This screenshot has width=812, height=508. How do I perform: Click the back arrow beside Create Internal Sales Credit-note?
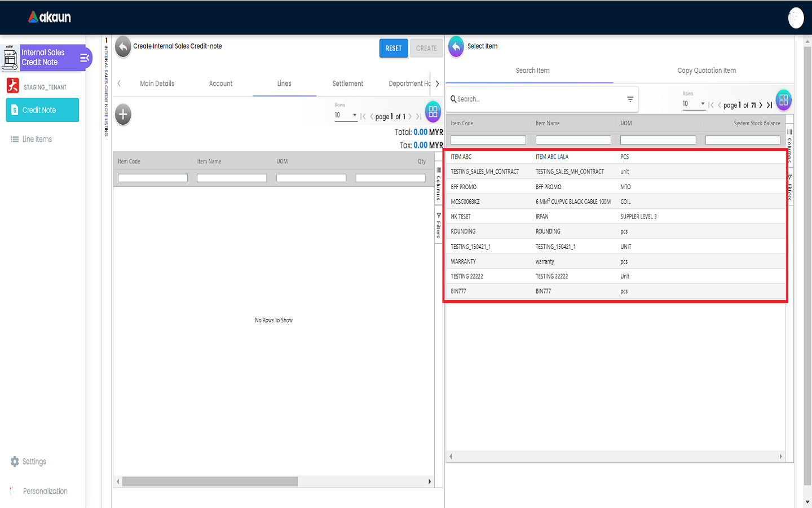(x=123, y=47)
